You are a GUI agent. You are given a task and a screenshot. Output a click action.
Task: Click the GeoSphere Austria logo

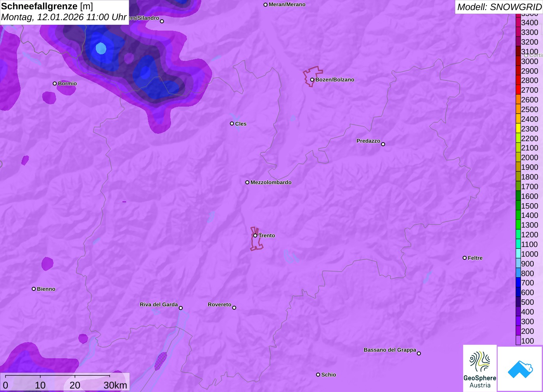point(480,368)
